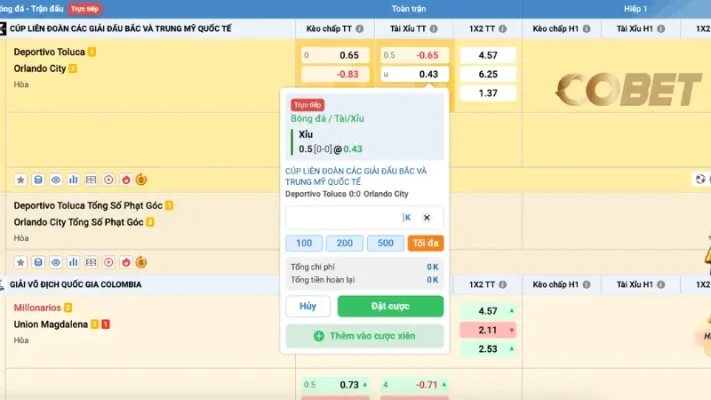Click the fire icon above Phạt Góc rows
711x400 pixels.
(126, 180)
